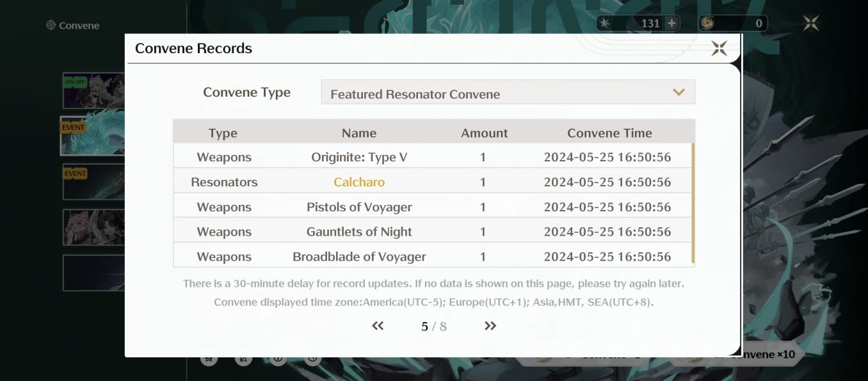Open the shop cart icon at the bottom
This screenshot has height=381, width=868.
pos(209,359)
